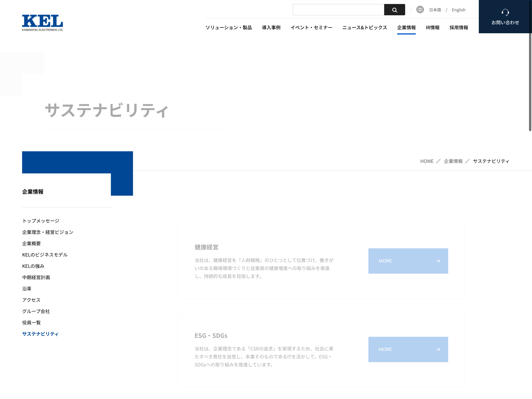Viewport: 532px width, 399px height.
Task: Click the arrow on 健康経営 MORE button
Action: point(438,261)
